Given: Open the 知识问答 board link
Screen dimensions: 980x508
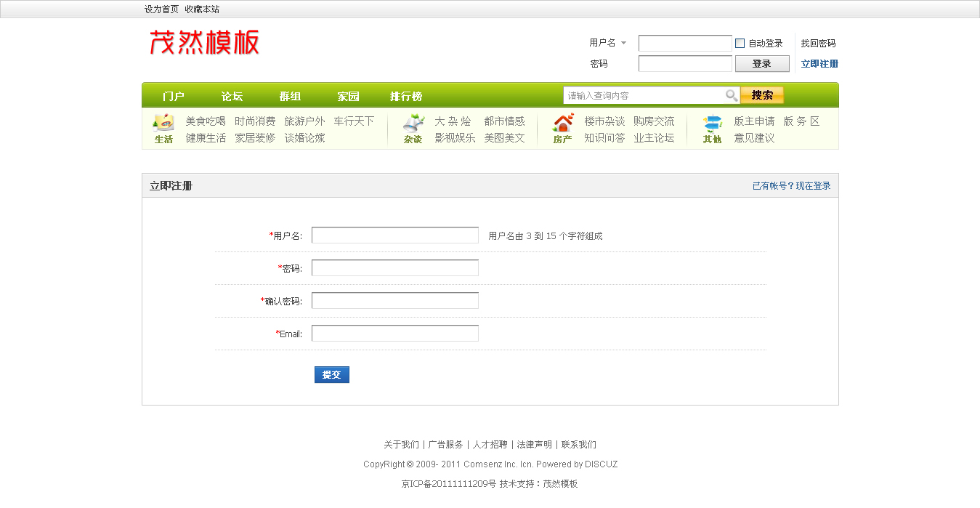Looking at the screenshot, I should click(604, 138).
